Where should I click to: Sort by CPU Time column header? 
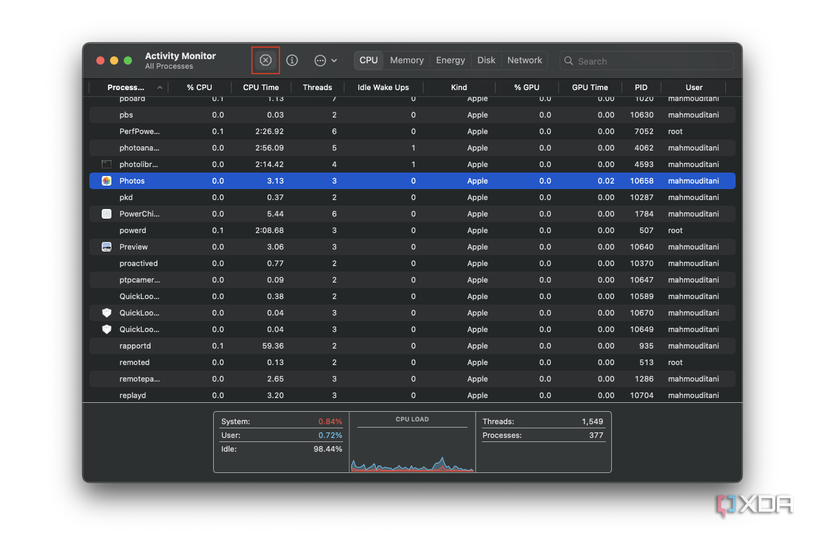click(261, 87)
